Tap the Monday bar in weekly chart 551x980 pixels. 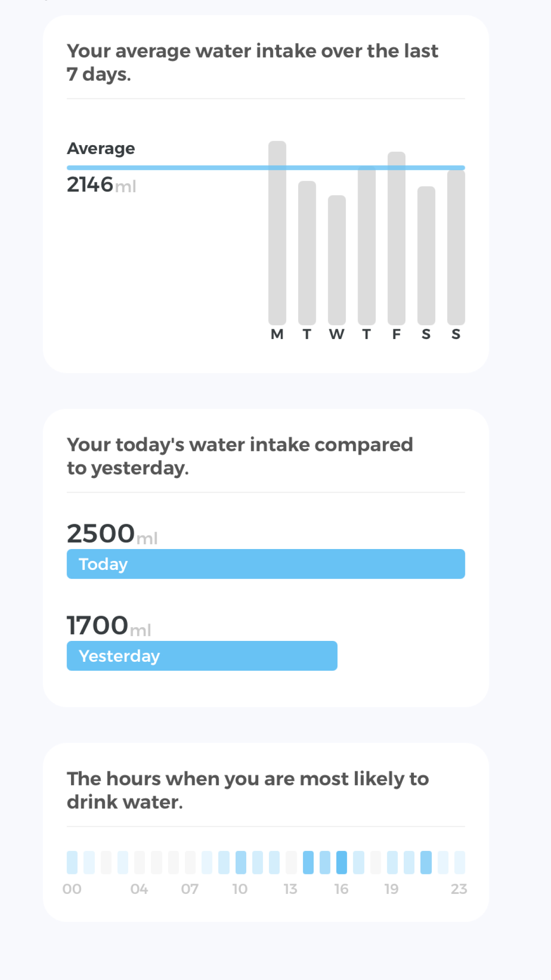[277, 233]
